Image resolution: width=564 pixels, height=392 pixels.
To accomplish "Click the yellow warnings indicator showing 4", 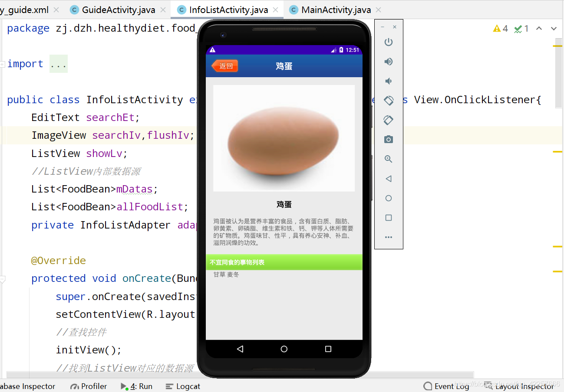I will pos(501,29).
